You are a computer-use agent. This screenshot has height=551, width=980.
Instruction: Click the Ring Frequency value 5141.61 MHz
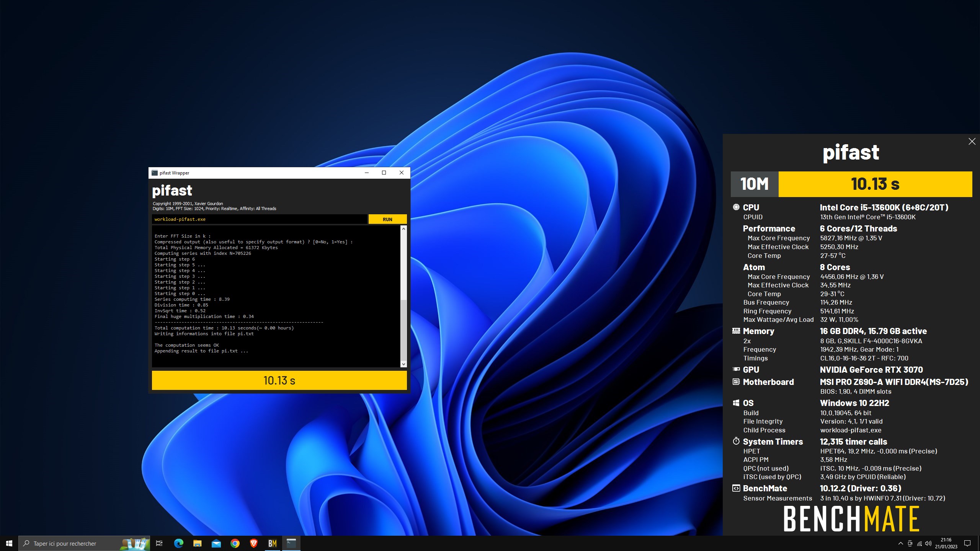coord(837,311)
